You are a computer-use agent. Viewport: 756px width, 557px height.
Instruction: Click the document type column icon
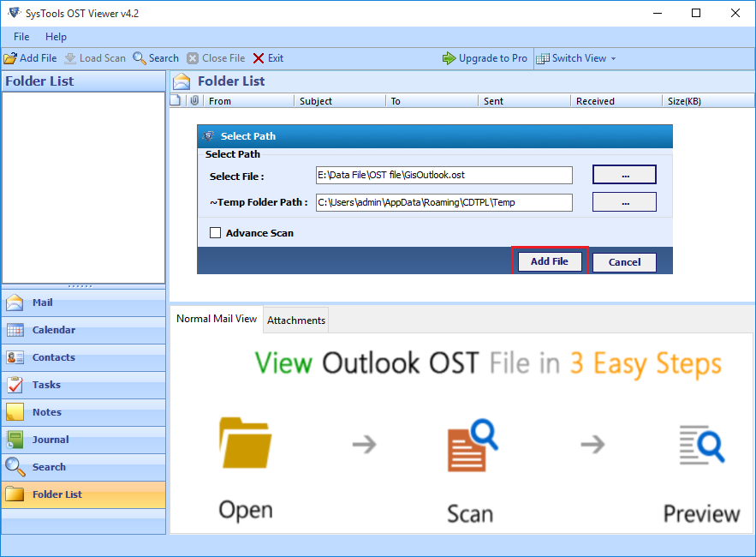176,100
